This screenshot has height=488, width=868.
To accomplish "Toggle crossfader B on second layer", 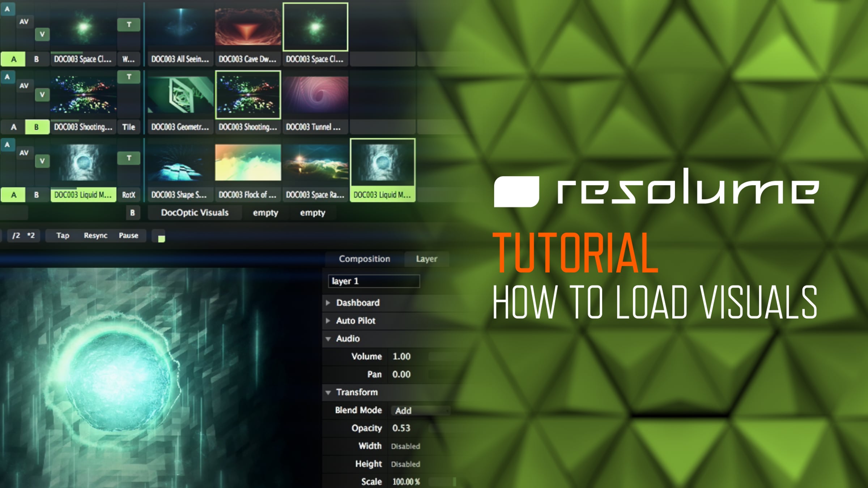I will [37, 127].
